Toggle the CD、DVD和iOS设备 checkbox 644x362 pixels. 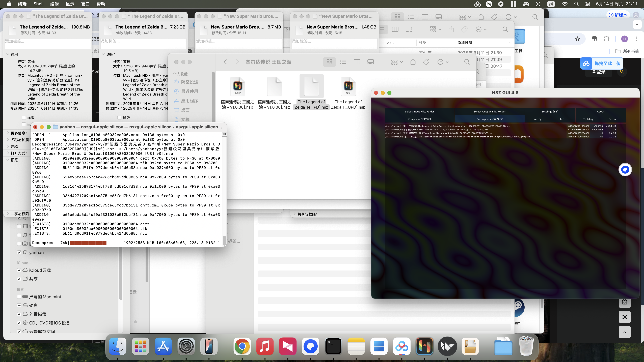(x=19, y=323)
